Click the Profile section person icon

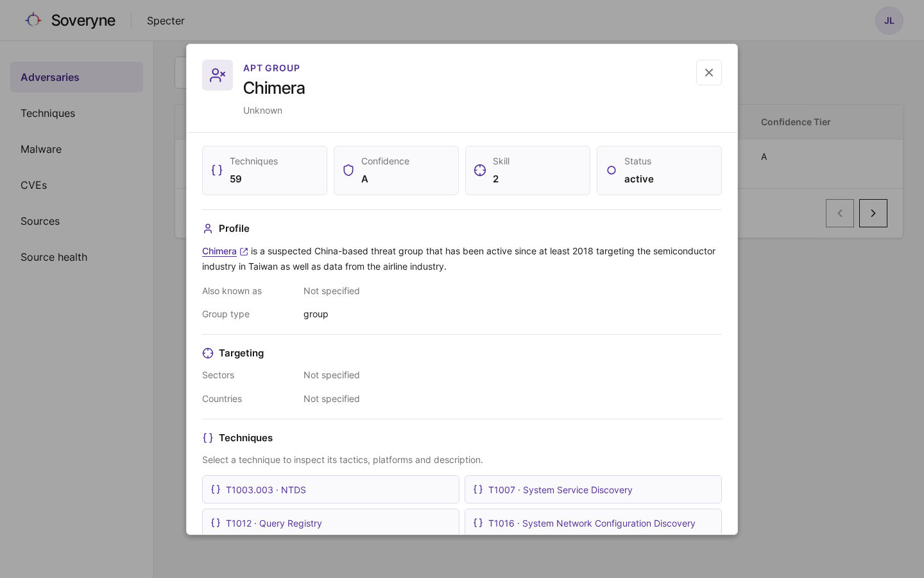(208, 229)
